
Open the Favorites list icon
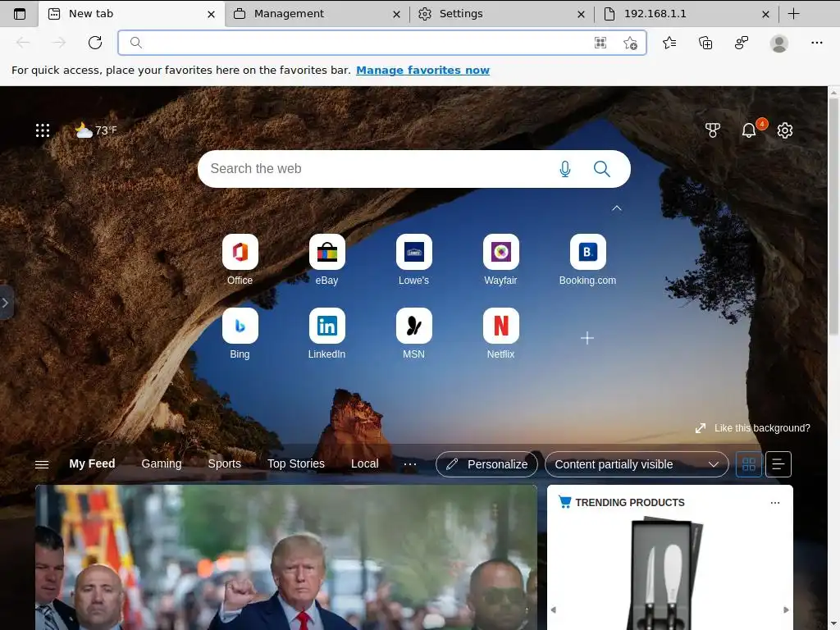tap(669, 43)
